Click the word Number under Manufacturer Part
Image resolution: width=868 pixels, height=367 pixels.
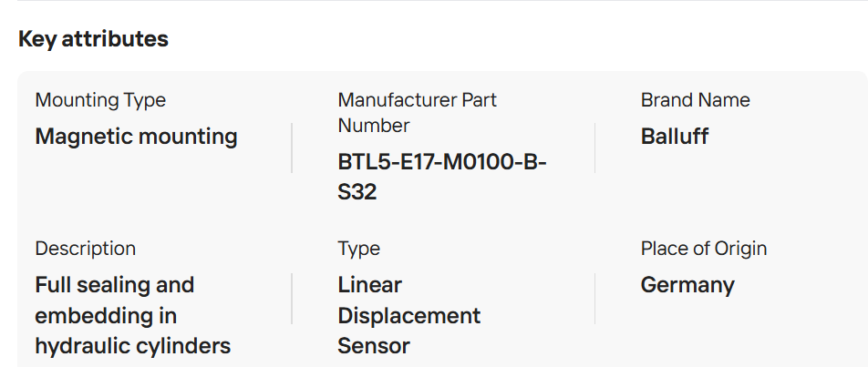point(374,126)
